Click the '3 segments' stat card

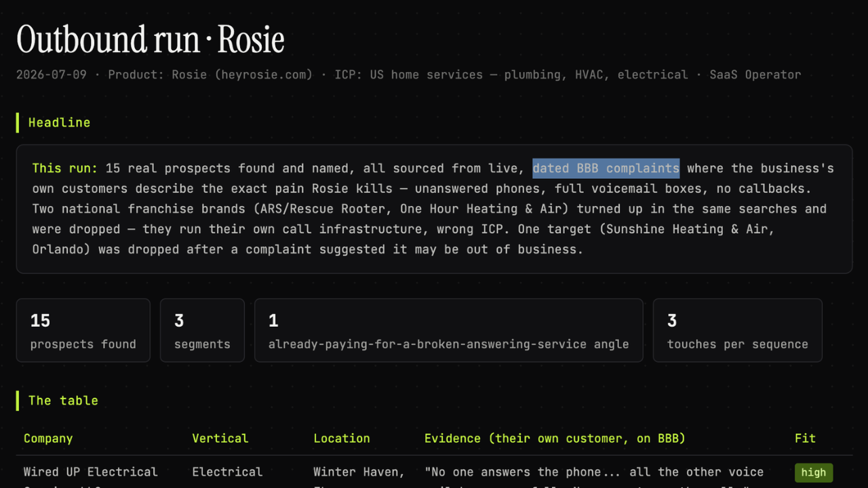[202, 330]
